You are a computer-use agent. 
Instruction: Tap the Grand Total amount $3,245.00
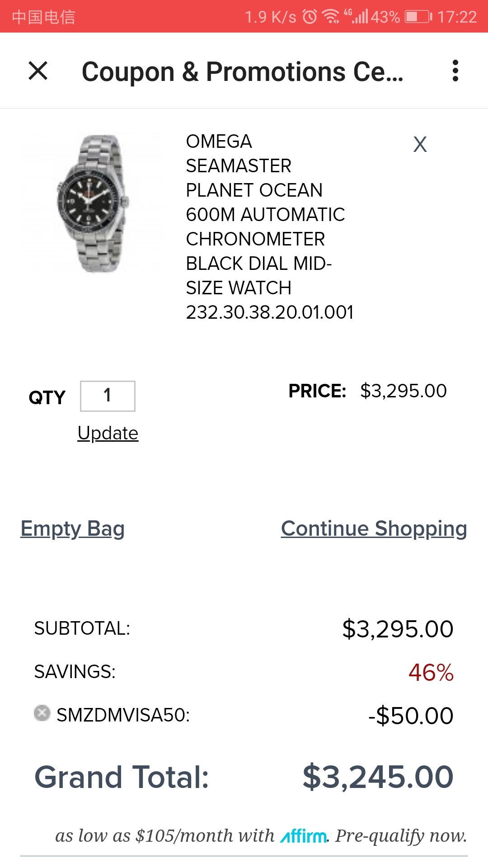(378, 777)
